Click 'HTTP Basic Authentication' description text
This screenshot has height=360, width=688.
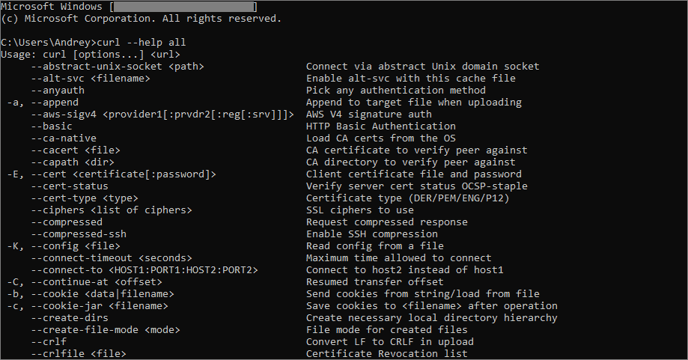(381, 126)
